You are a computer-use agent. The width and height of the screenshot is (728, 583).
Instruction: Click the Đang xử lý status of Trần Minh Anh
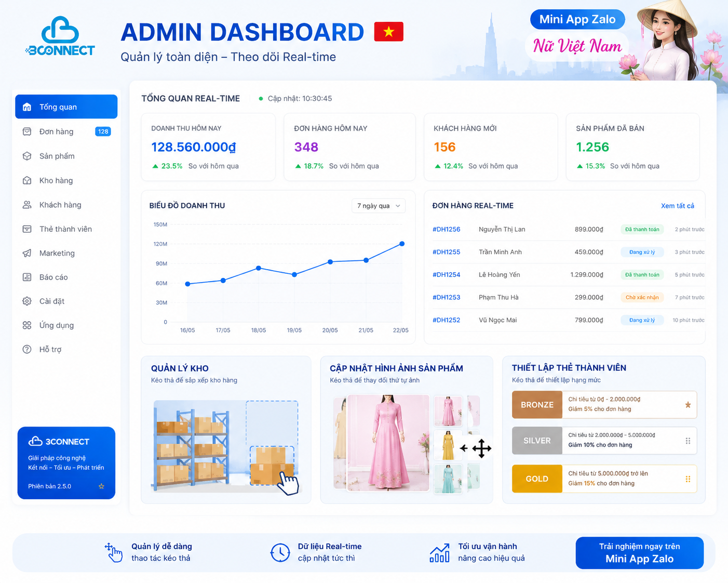[642, 252]
